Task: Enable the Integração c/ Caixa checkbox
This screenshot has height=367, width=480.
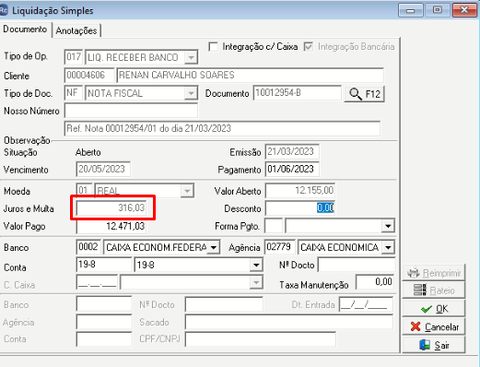Action: 213,47
